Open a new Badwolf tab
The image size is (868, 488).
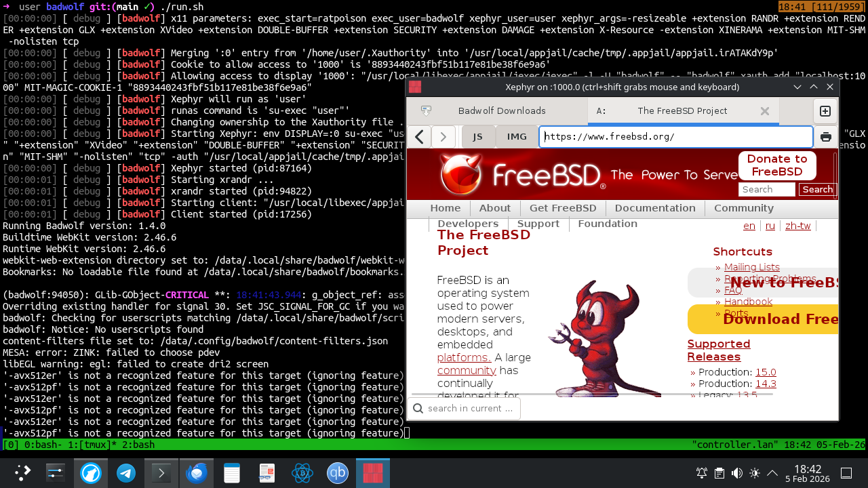825,111
